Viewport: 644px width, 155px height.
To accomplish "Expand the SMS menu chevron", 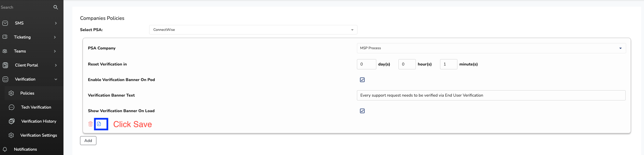I will (56, 23).
